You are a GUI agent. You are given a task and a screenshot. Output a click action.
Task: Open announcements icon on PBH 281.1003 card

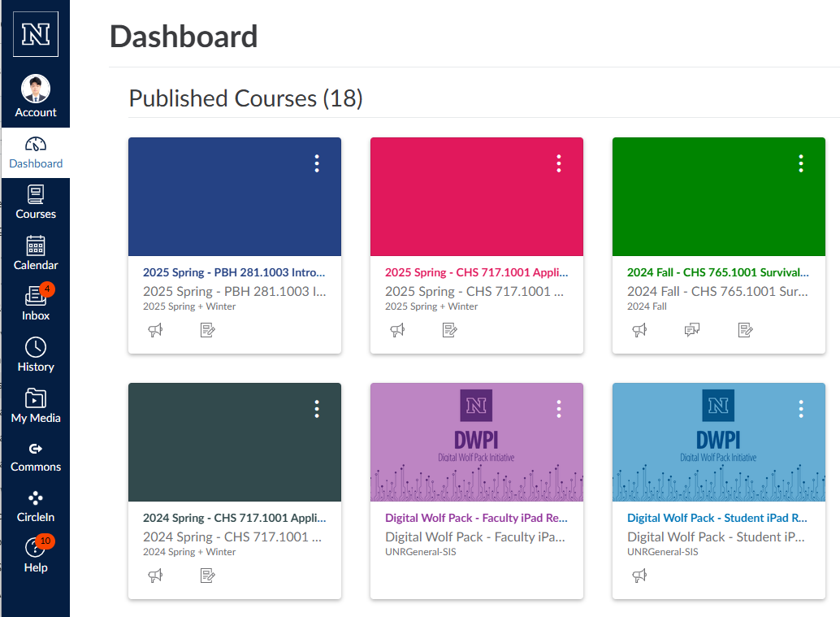(155, 330)
